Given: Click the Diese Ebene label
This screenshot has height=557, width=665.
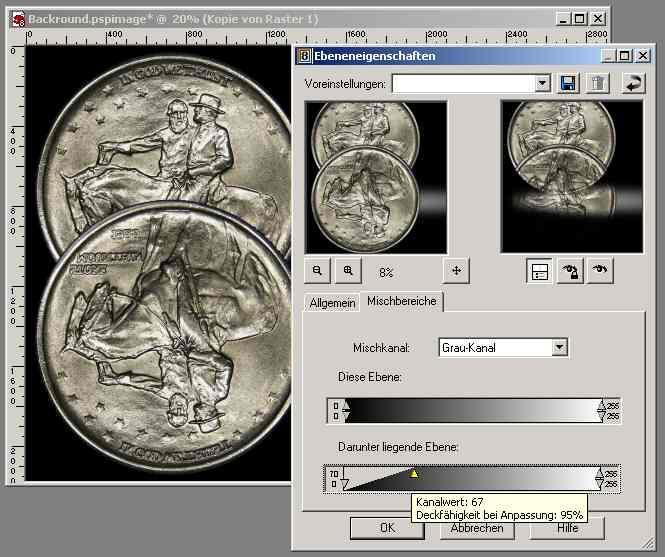Looking at the screenshot, I should click(x=370, y=377).
